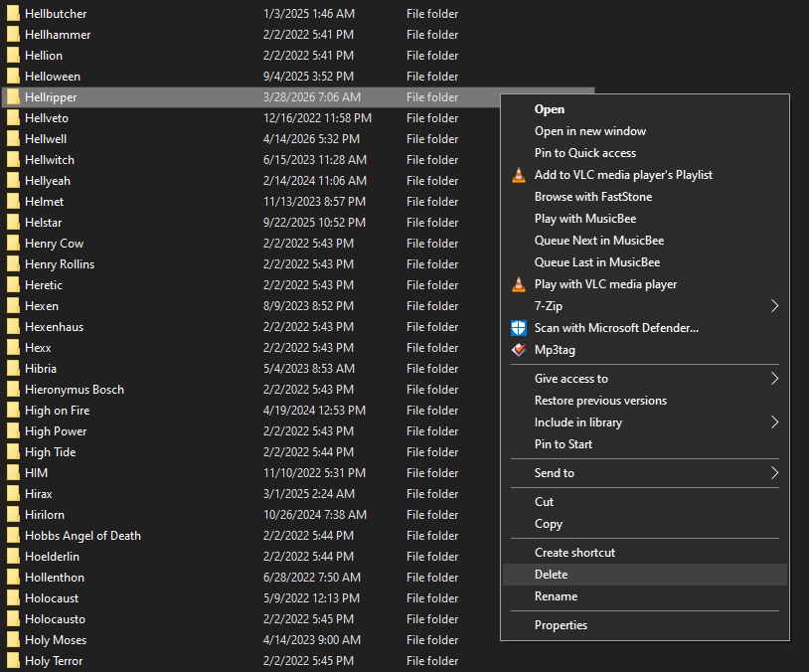Click the Mp3tag icon in context menu
The width and height of the screenshot is (809, 672).
click(519, 350)
